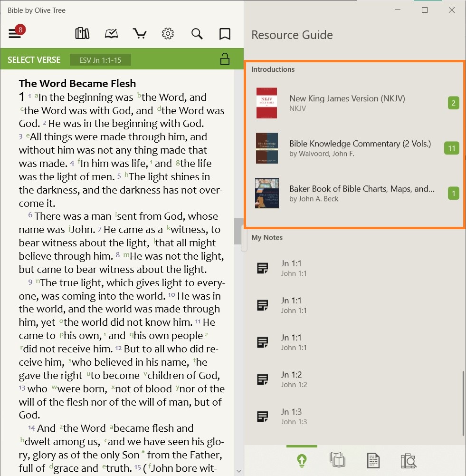Open settings gear icon
The image size is (466, 476).
(168, 33)
